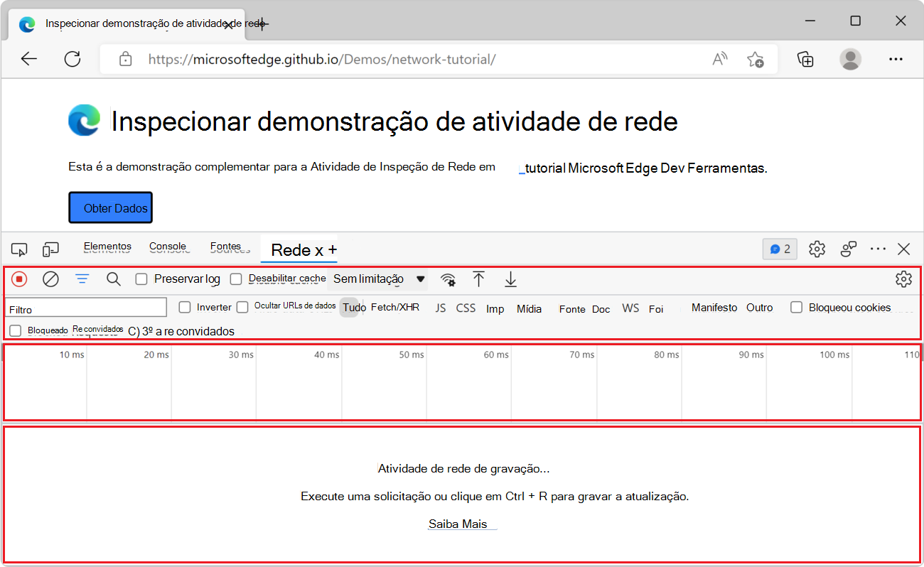Switch to the Elementos tab
The image size is (924, 567).
pos(107,247)
